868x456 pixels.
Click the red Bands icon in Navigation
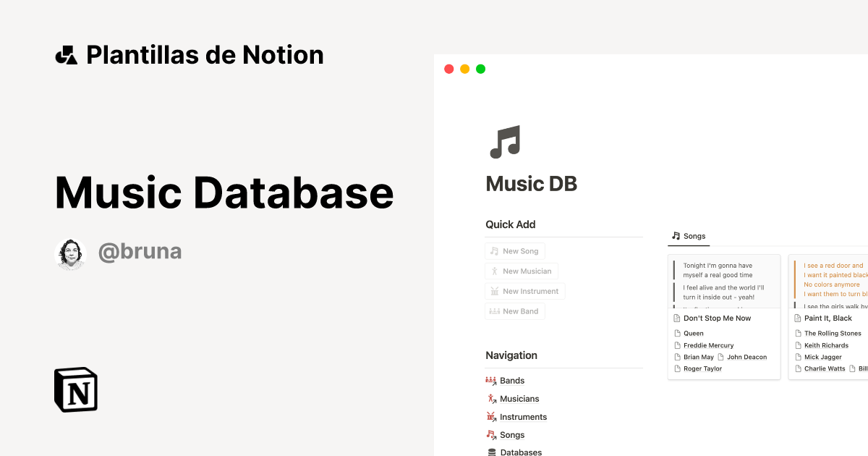491,380
